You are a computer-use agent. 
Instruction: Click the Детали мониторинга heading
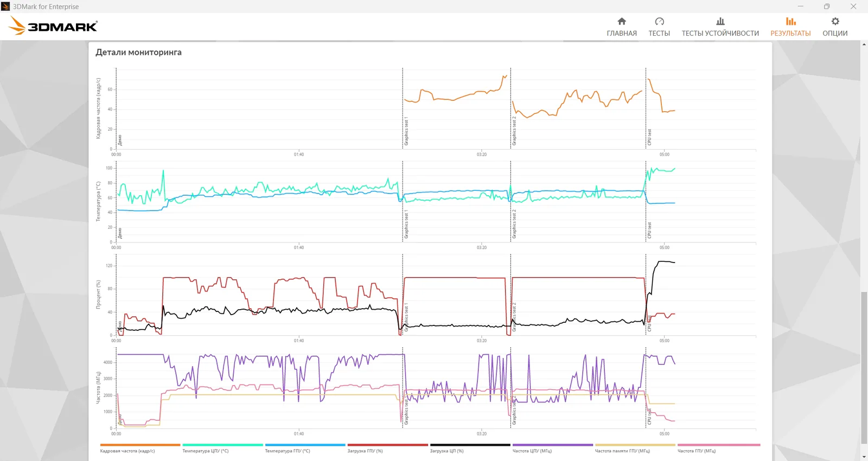(x=138, y=52)
